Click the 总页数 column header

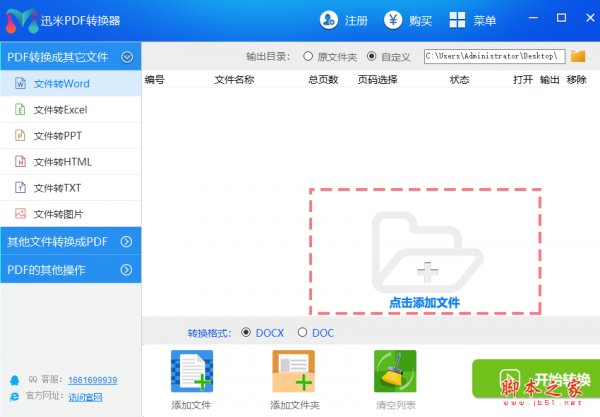[323, 80]
